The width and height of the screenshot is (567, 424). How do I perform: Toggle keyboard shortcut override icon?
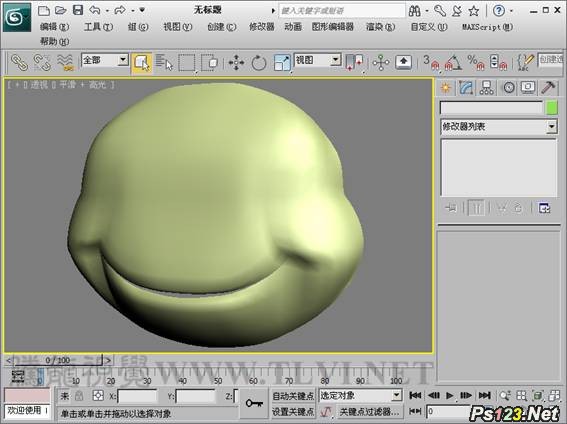(x=404, y=63)
